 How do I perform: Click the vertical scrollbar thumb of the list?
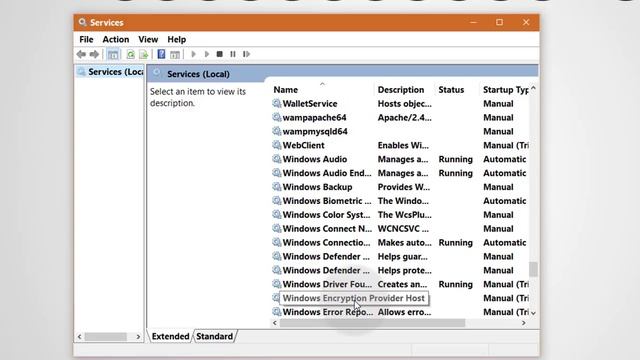[x=533, y=269]
